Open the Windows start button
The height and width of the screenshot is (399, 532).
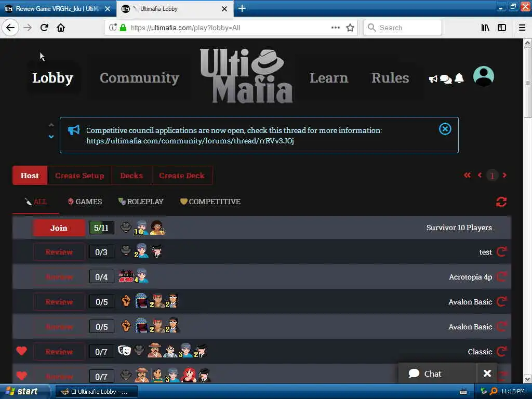pos(24,391)
